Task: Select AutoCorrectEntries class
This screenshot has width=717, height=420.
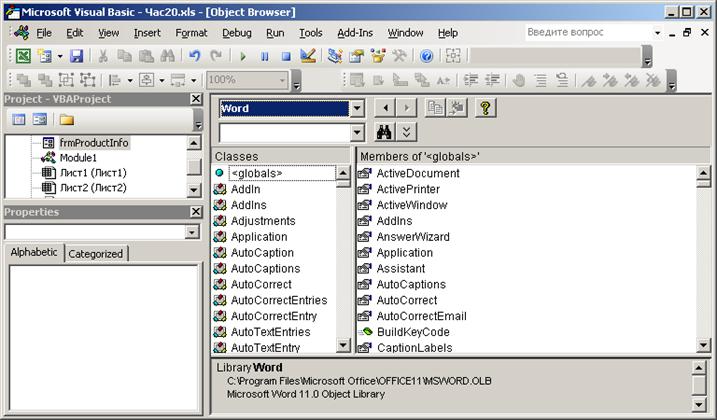Action: click(x=279, y=300)
